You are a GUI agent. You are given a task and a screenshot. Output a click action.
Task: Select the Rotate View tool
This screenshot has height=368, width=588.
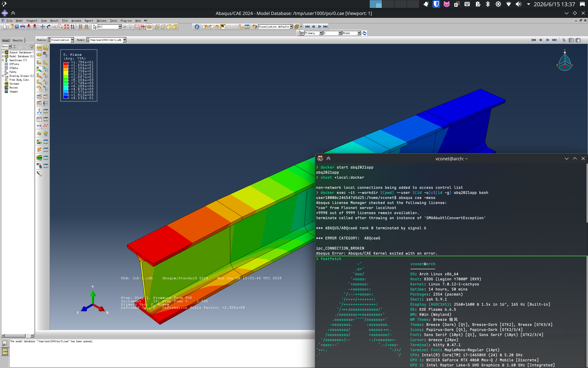pyautogui.click(x=49, y=26)
